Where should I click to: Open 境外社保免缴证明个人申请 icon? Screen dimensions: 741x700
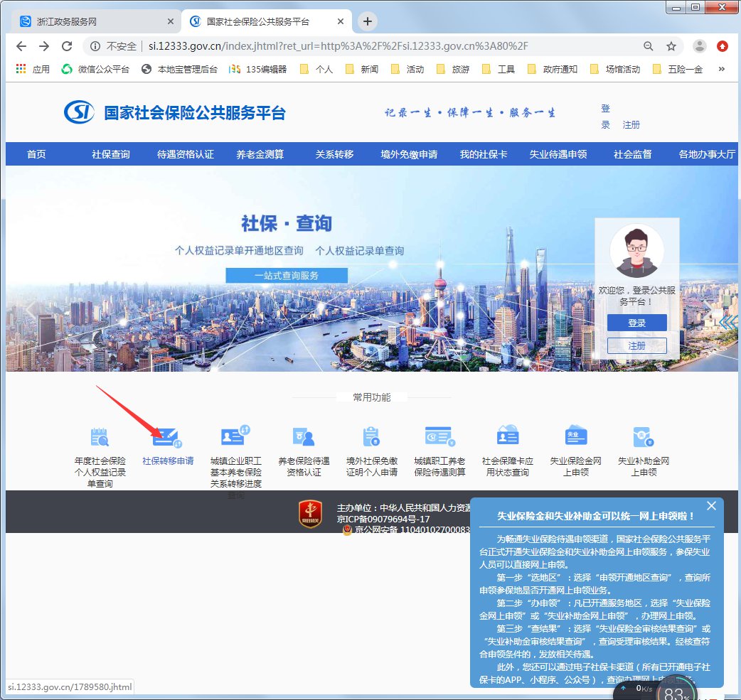tap(371, 436)
